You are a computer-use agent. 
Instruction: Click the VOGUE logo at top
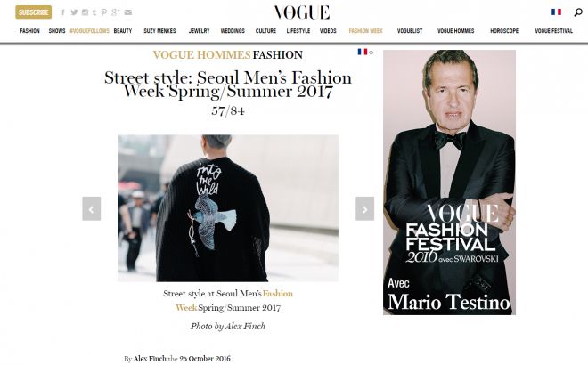pos(301,12)
